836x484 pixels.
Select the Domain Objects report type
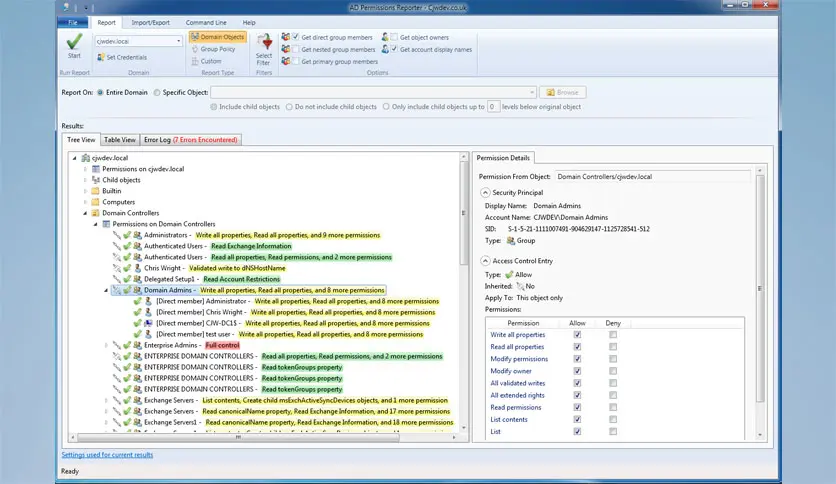[218, 37]
